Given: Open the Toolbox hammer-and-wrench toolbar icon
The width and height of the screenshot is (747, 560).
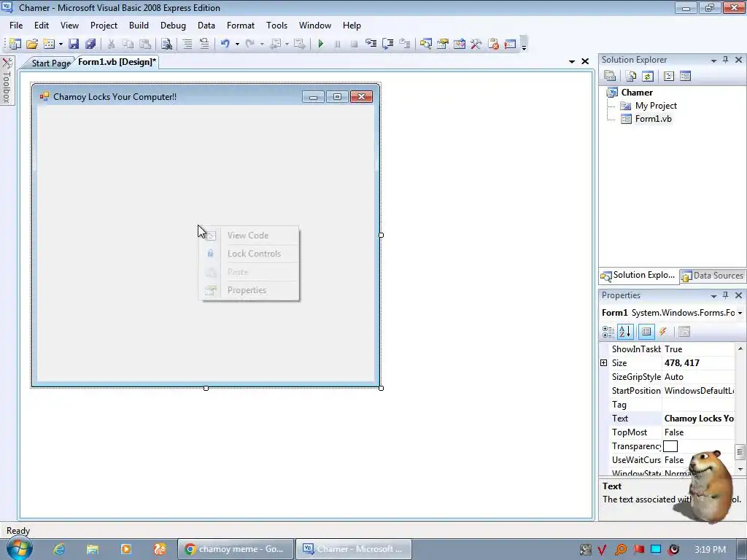Looking at the screenshot, I should [x=476, y=44].
